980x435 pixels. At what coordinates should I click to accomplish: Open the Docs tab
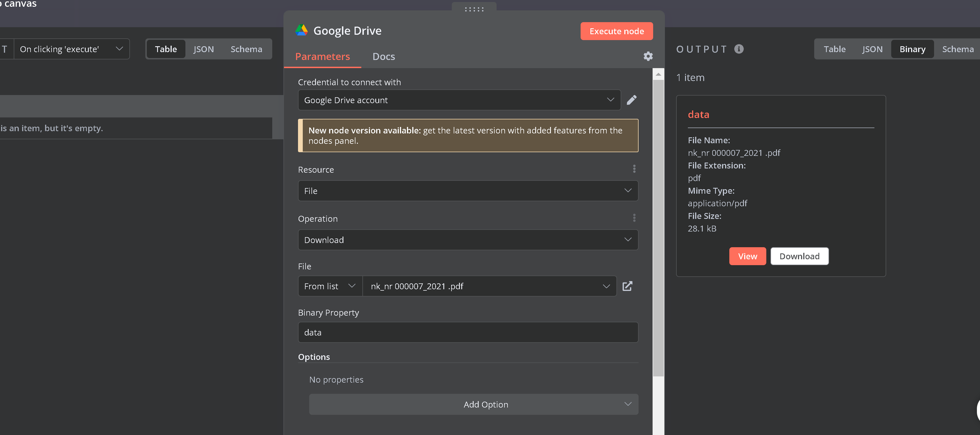pyautogui.click(x=383, y=57)
